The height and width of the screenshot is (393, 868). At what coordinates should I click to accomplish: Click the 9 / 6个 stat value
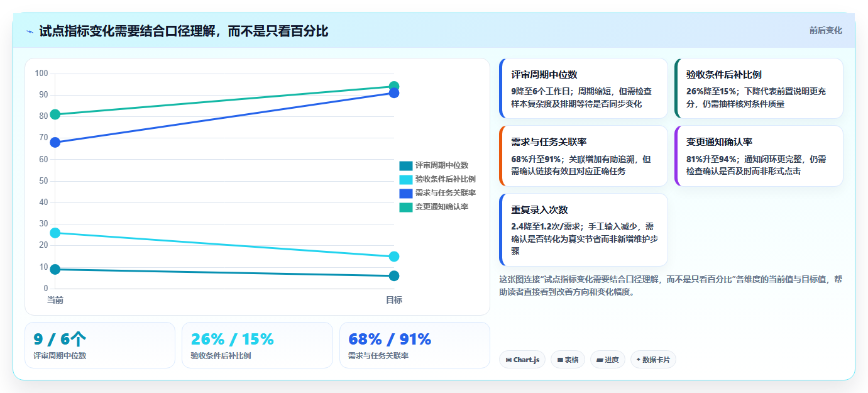(60, 340)
